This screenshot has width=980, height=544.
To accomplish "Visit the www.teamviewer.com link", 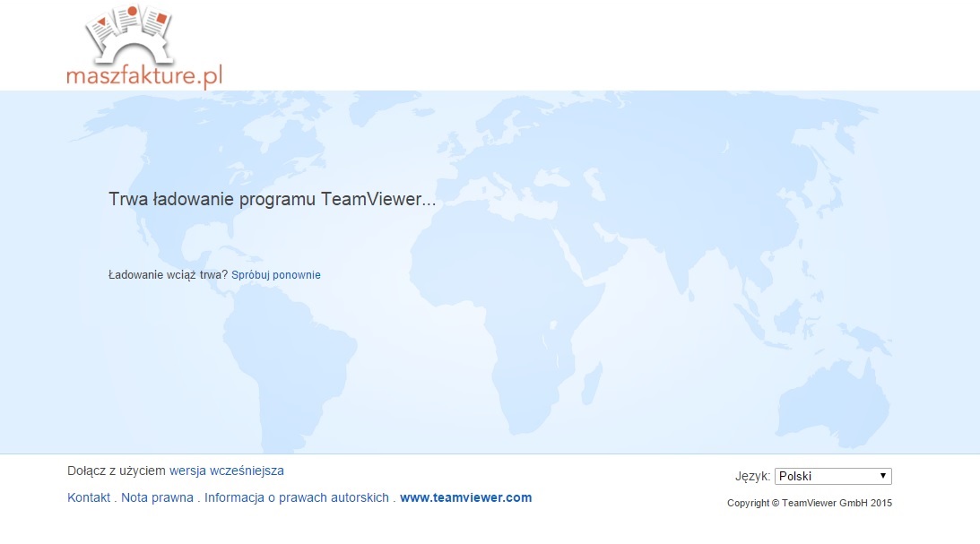I will [465, 497].
